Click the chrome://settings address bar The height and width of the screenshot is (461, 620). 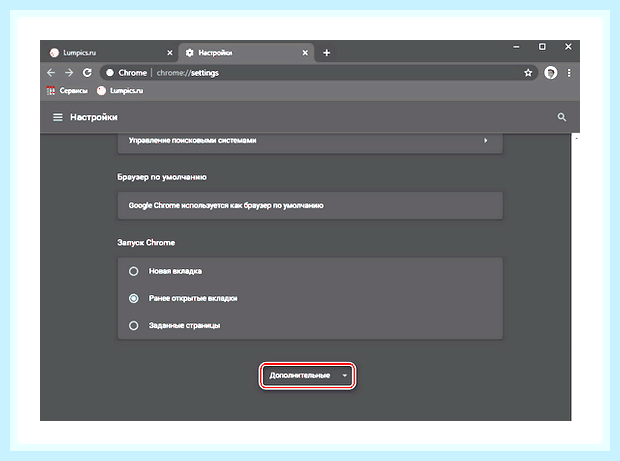[319, 73]
